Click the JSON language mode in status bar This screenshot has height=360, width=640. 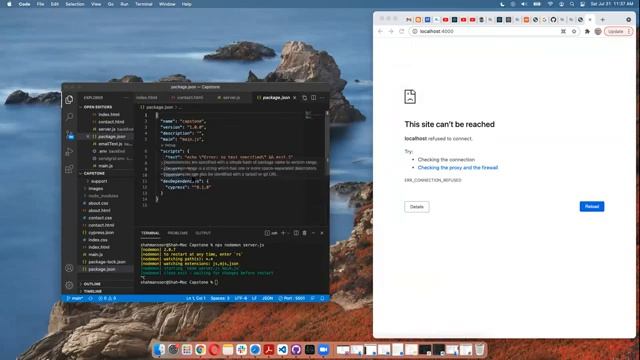pyautogui.click(x=267, y=298)
